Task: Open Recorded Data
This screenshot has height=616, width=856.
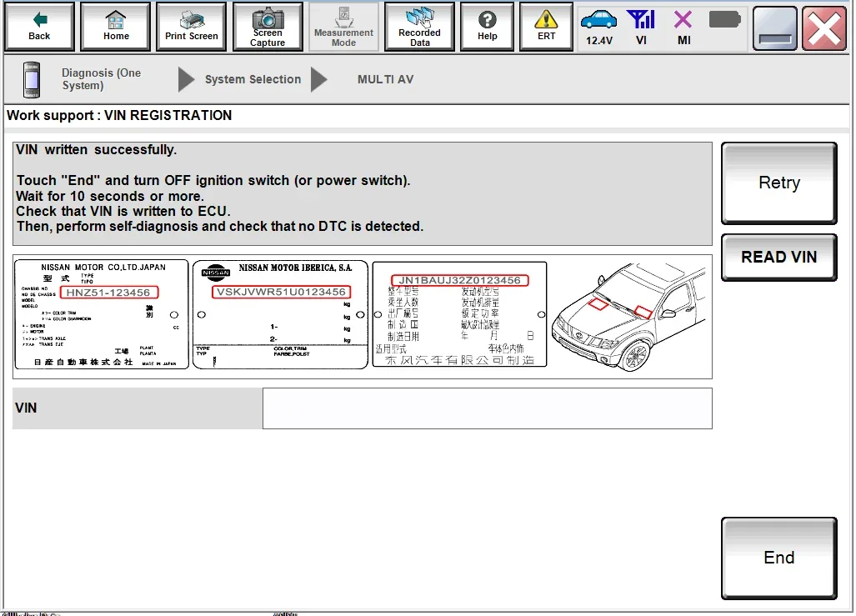Action: pos(419,27)
